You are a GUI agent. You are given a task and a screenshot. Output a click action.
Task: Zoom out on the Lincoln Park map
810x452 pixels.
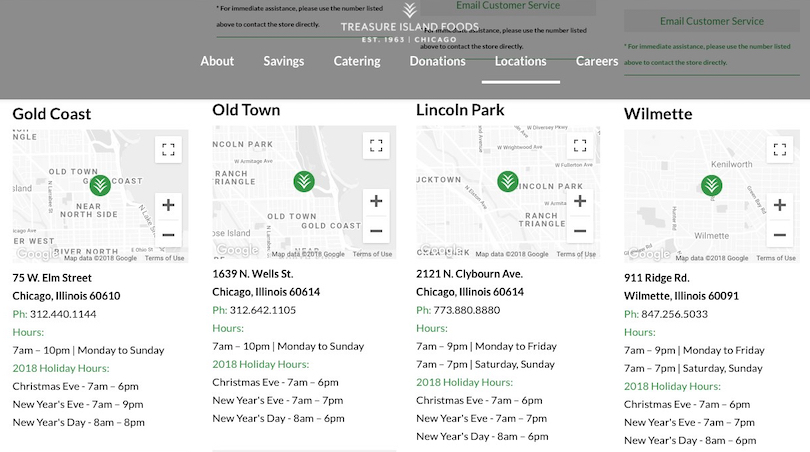[580, 231]
